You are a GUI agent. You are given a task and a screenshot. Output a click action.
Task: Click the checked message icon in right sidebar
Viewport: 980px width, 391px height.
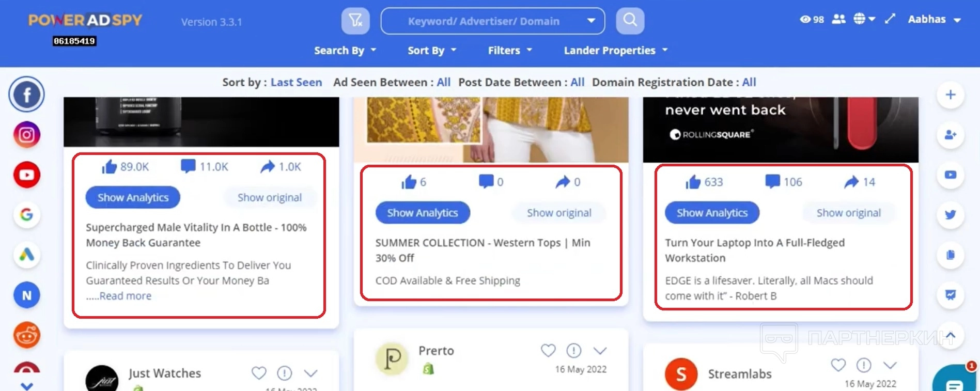pyautogui.click(x=951, y=295)
